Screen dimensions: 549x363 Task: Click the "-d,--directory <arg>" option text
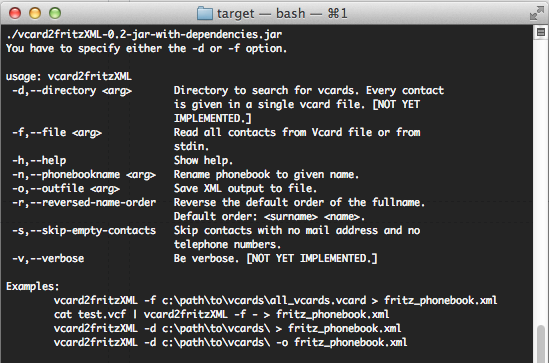[x=72, y=90]
